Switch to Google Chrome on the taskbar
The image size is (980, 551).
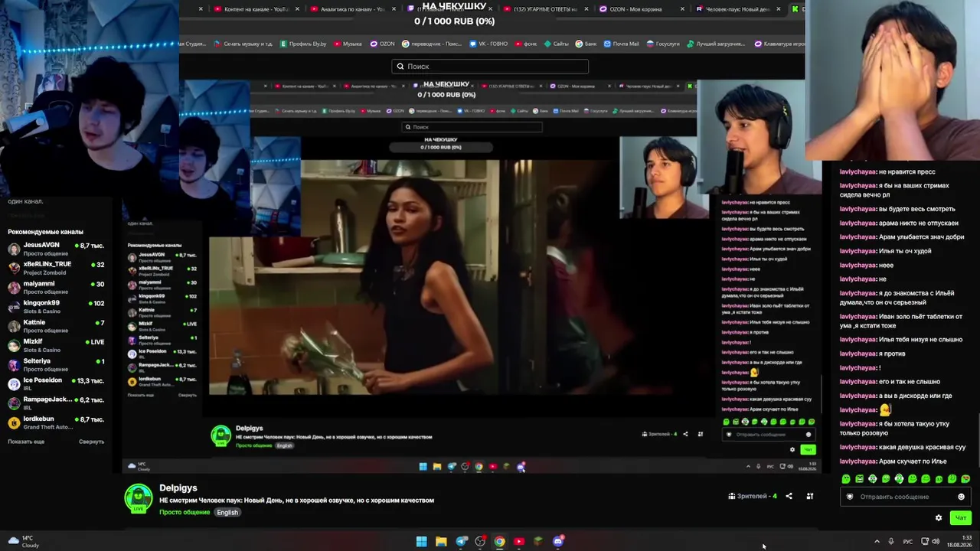tap(499, 542)
